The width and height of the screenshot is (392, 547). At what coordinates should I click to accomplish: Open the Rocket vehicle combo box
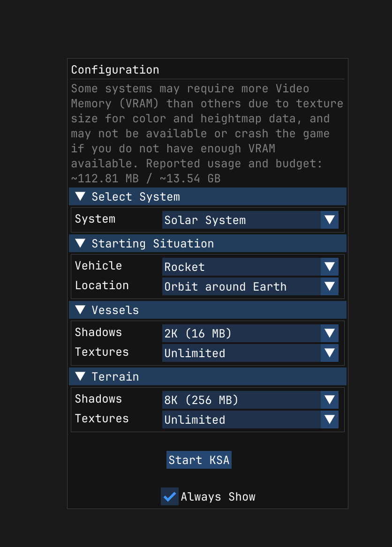point(241,267)
